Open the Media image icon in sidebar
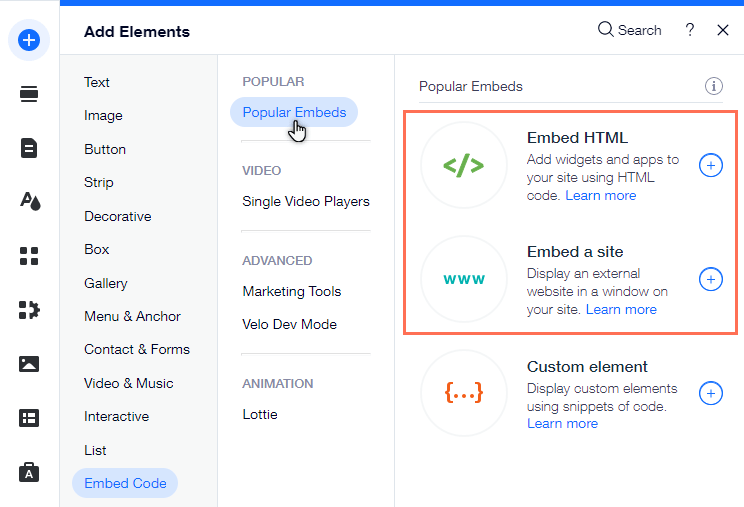This screenshot has height=507, width=744. (x=29, y=364)
